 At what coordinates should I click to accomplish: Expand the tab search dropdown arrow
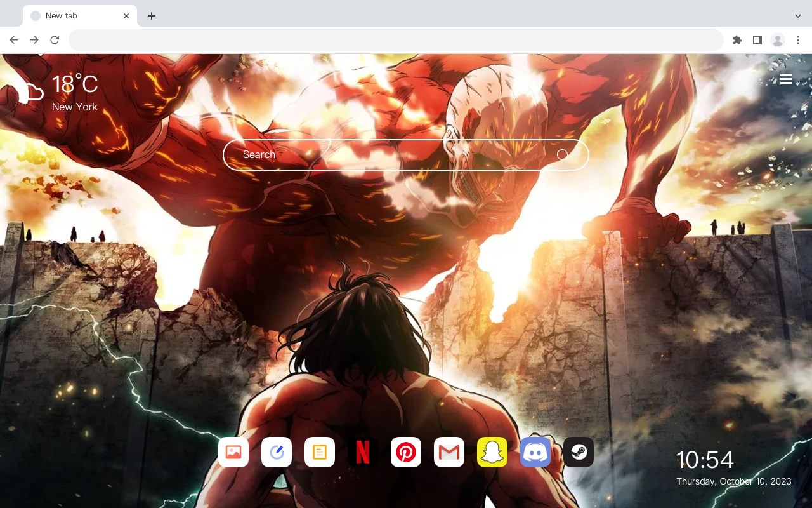pyautogui.click(x=798, y=16)
